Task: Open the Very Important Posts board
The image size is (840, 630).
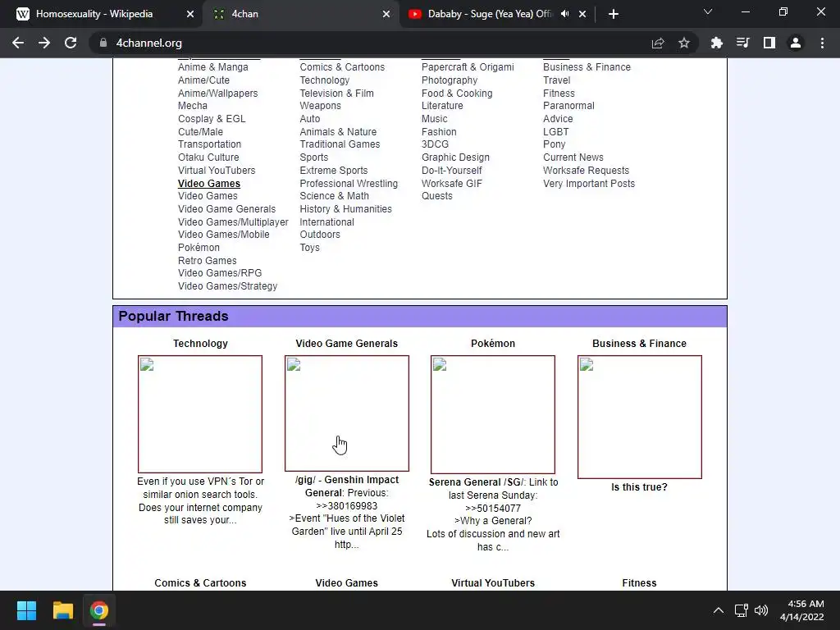Action: click(x=589, y=183)
